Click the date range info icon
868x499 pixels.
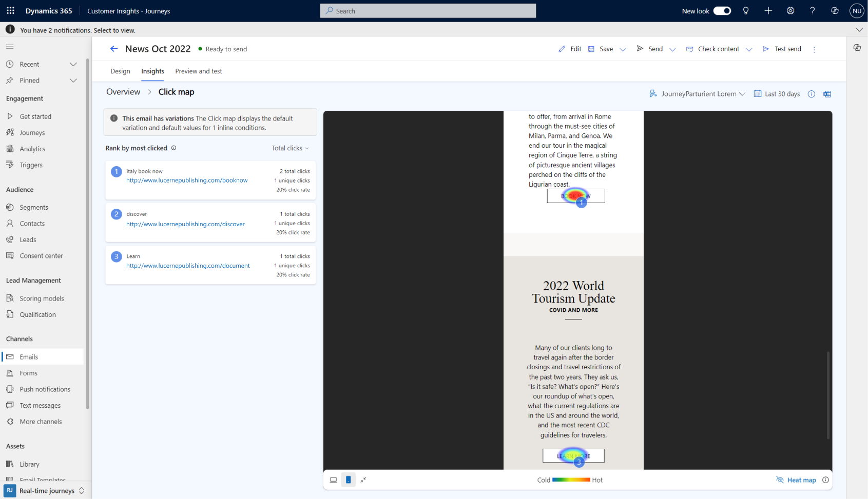coord(812,94)
